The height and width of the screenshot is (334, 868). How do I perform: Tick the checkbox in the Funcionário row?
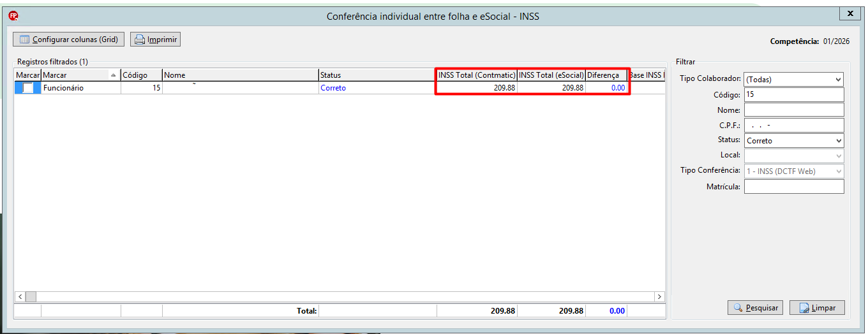pyautogui.click(x=27, y=88)
